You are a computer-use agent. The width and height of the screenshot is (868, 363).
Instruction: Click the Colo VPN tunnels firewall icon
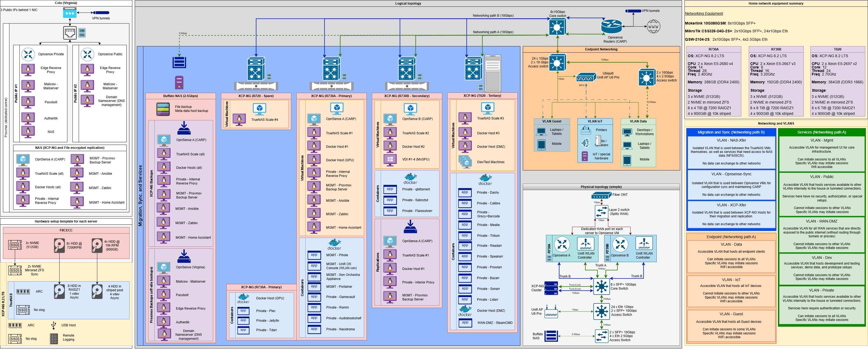coord(70,13)
